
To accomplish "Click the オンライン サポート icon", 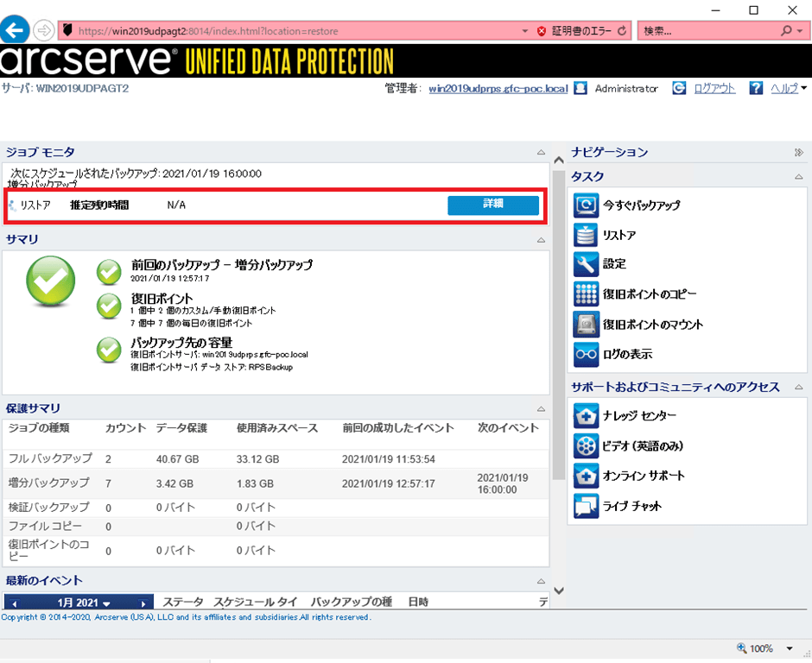I will [586, 476].
